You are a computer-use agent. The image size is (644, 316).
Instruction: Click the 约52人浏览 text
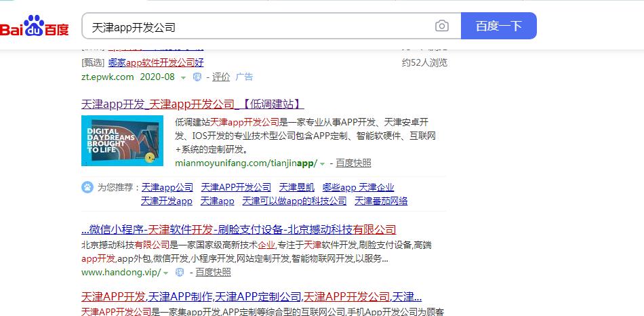click(424, 63)
